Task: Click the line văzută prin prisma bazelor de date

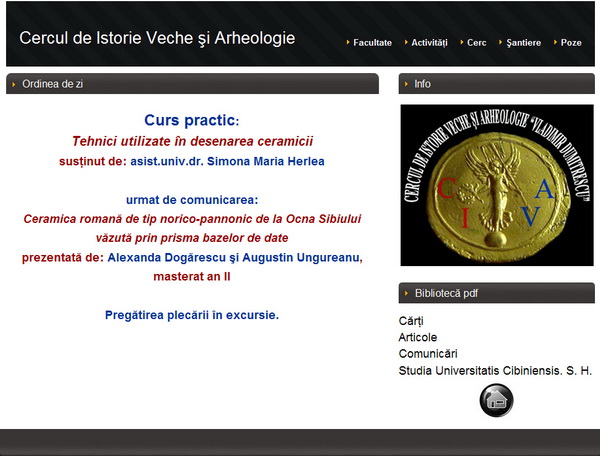Action: (x=192, y=238)
